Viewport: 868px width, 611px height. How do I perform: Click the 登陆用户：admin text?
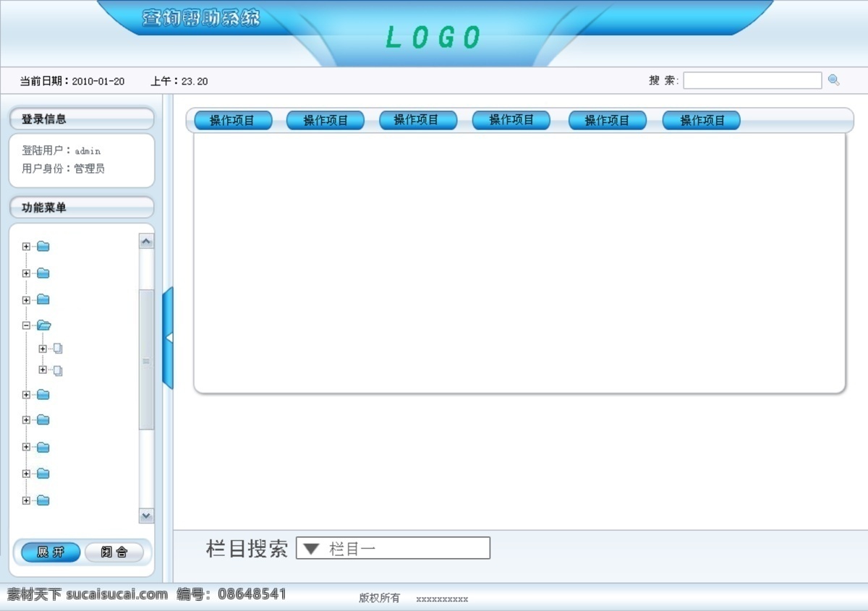61,151
